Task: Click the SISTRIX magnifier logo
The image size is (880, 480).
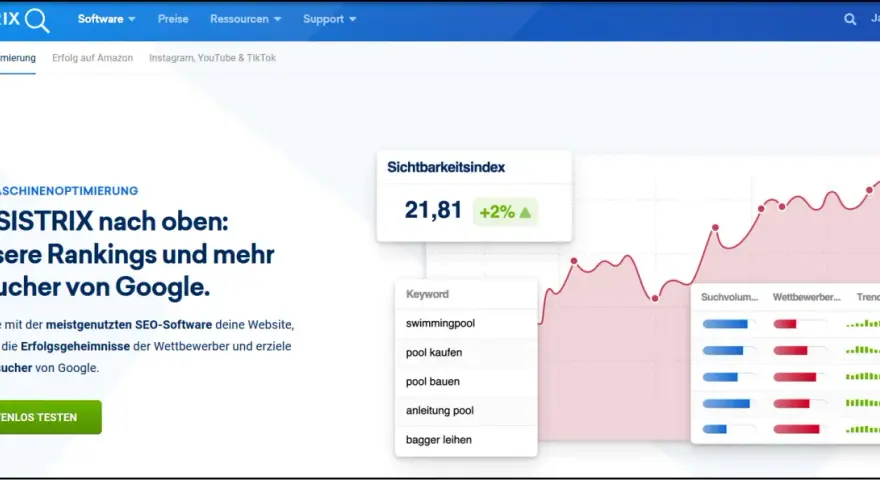Action: [x=24, y=20]
